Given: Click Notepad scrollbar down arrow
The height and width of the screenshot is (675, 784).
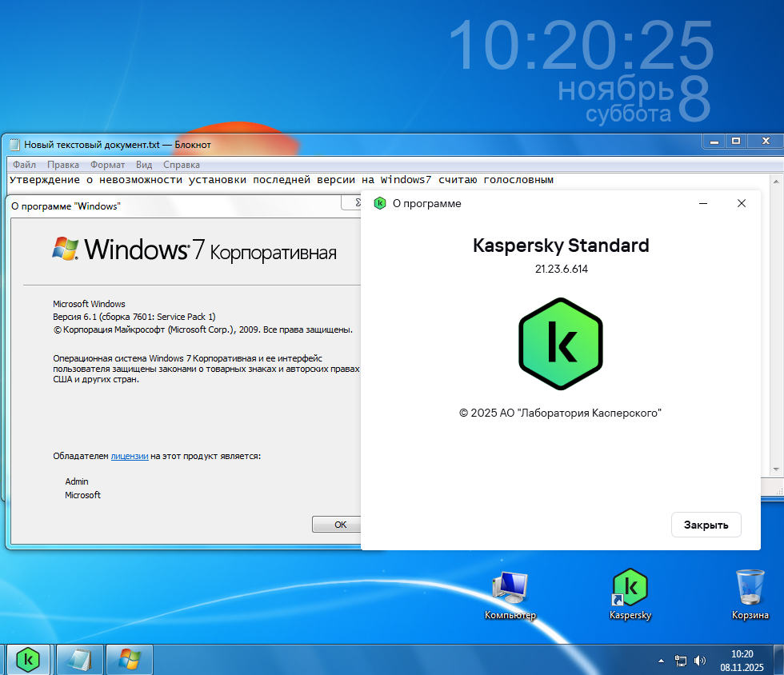Looking at the screenshot, I should point(776,469).
